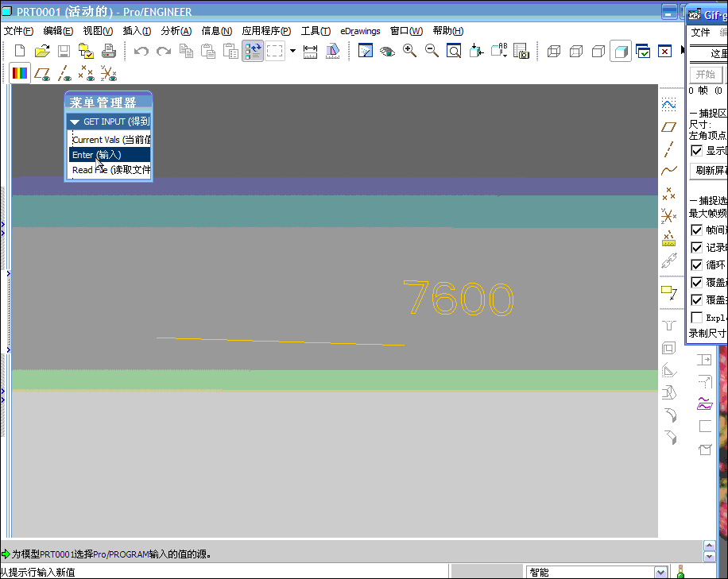The width and height of the screenshot is (728, 579).
Task: Choose Read File in the menu manager
Action: pyautogui.click(x=111, y=170)
